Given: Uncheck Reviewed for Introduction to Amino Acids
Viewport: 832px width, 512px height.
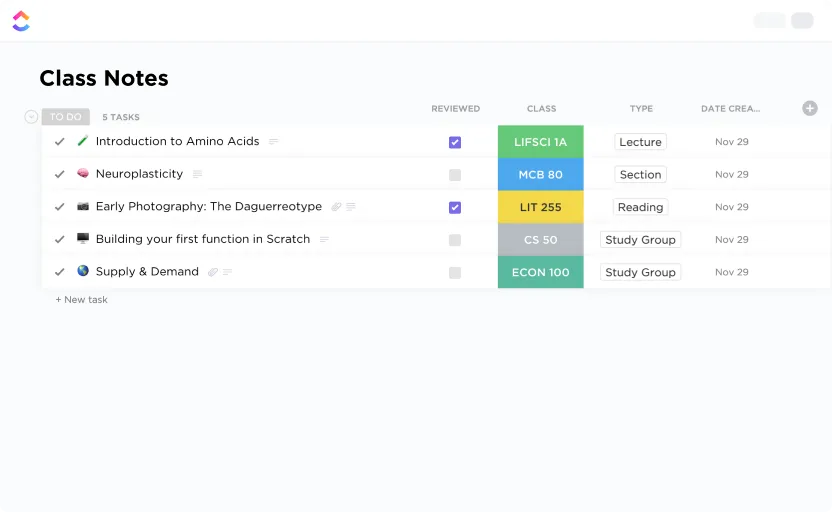Looking at the screenshot, I should [455, 142].
